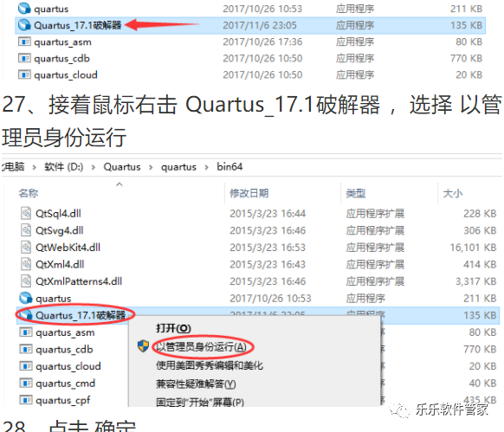
Task: Click the 3,317 KB size cell
Action: click(x=476, y=281)
